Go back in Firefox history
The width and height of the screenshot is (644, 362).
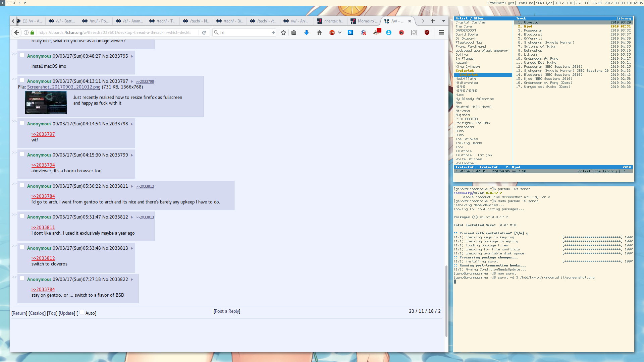(x=16, y=33)
